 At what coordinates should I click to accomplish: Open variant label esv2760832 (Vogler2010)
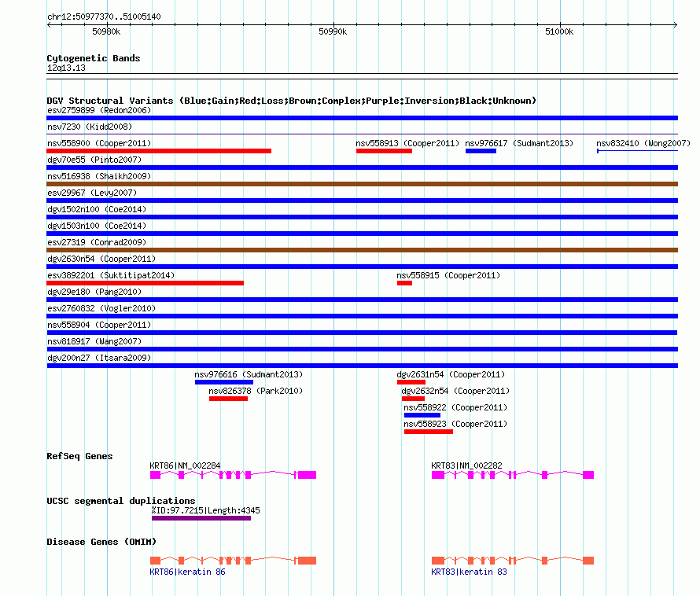tap(101, 308)
